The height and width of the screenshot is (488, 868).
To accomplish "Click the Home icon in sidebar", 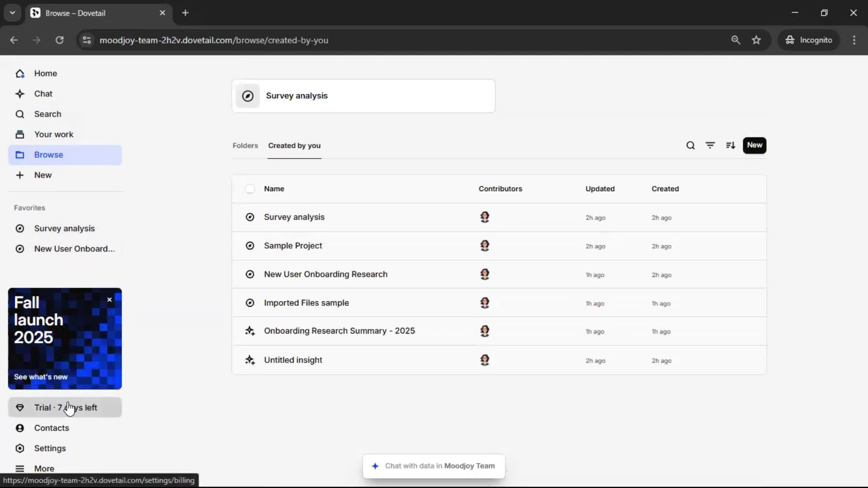I will [20, 74].
